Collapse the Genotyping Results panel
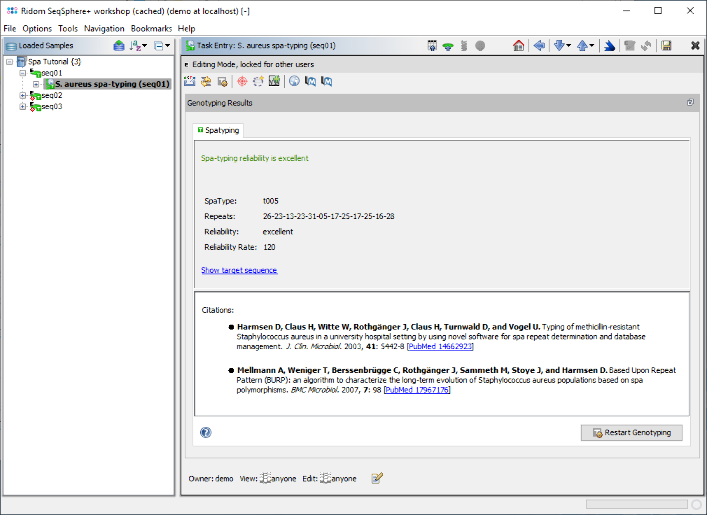This screenshot has height=515, width=707. coord(690,103)
